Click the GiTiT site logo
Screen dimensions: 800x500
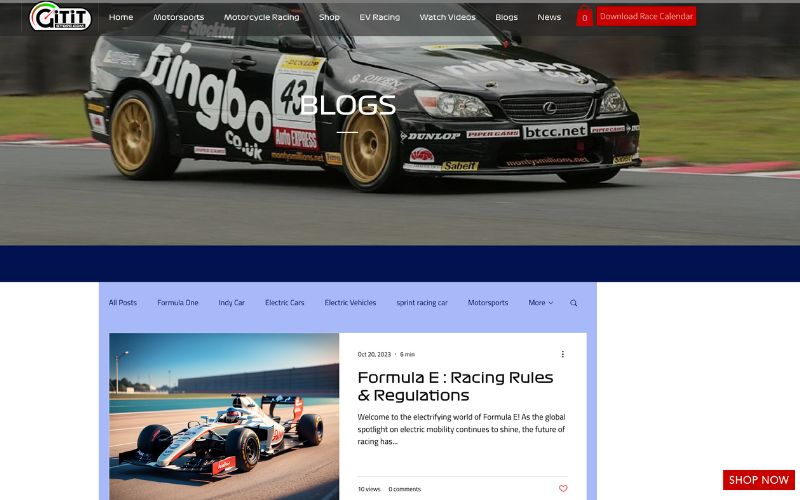pyautogui.click(x=60, y=16)
